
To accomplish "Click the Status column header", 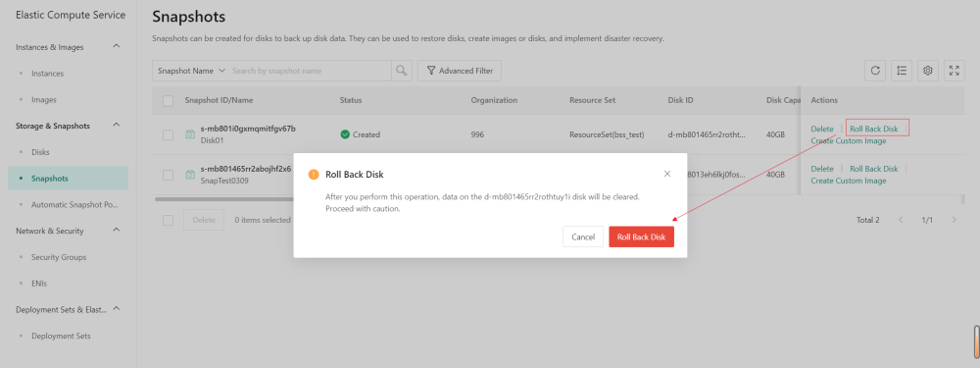I will (x=351, y=100).
